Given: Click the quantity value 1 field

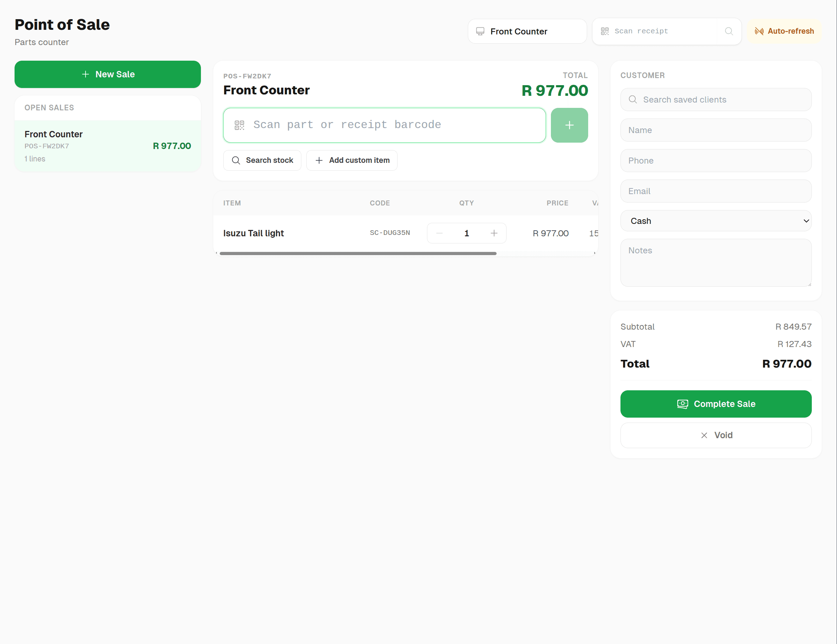Looking at the screenshot, I should [x=467, y=233].
